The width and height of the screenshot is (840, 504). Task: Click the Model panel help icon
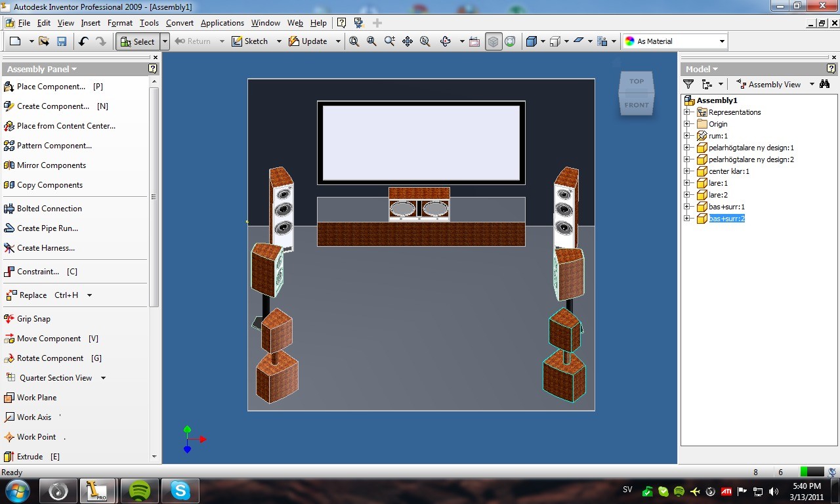coord(831,68)
